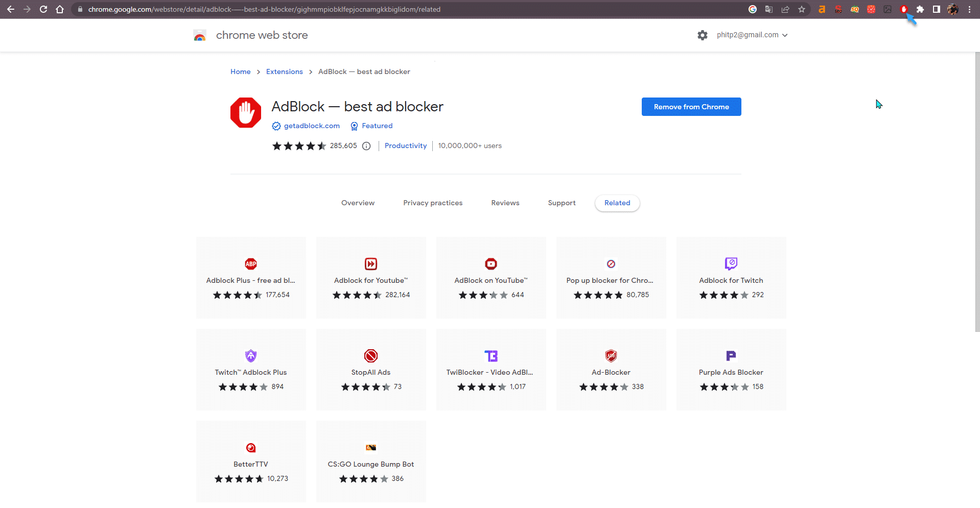The image size is (980, 508).
Task: Open Adblock for Youtube card
Action: [371, 278]
